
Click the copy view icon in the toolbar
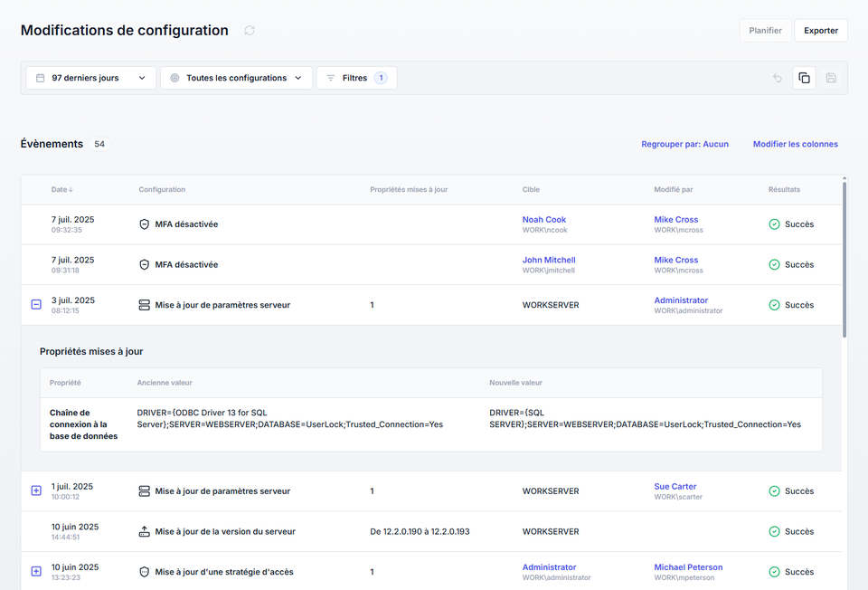(x=804, y=78)
